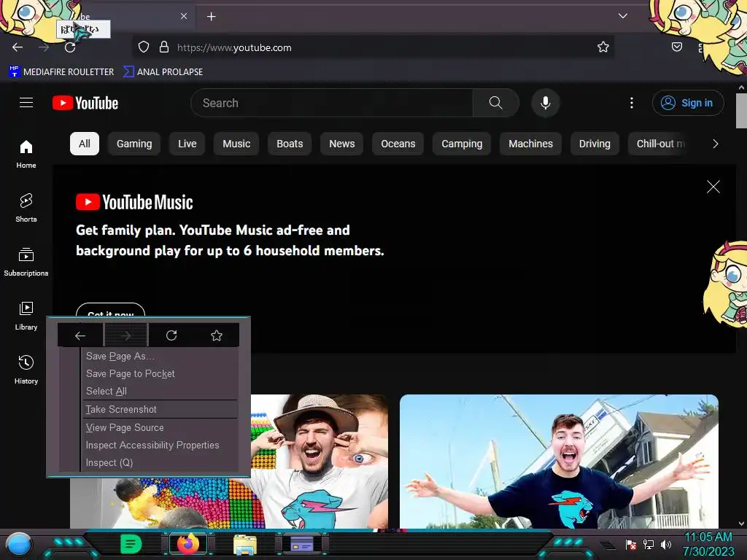The width and height of the screenshot is (747, 560).
Task: Open the MrBeast video with white house
Action: point(559,461)
